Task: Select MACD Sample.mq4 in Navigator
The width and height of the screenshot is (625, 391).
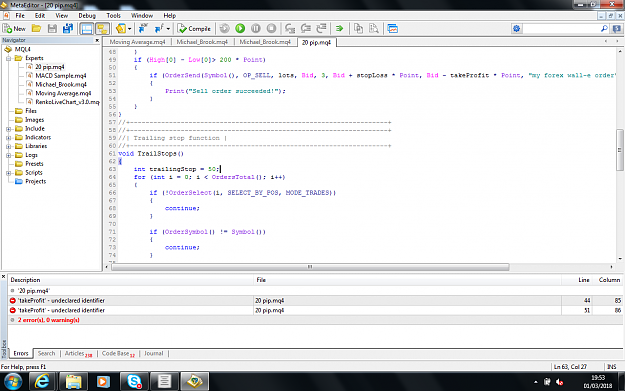Action: click(61, 76)
